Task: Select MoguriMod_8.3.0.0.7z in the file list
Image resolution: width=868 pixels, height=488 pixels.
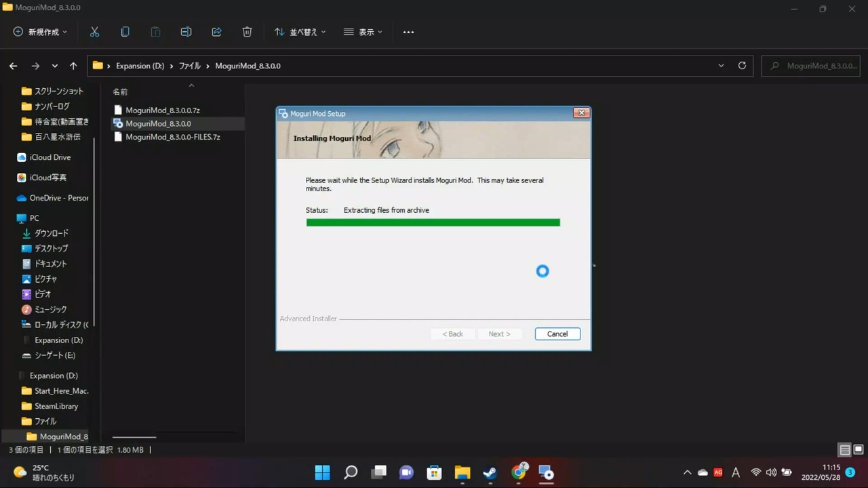Action: click(163, 110)
